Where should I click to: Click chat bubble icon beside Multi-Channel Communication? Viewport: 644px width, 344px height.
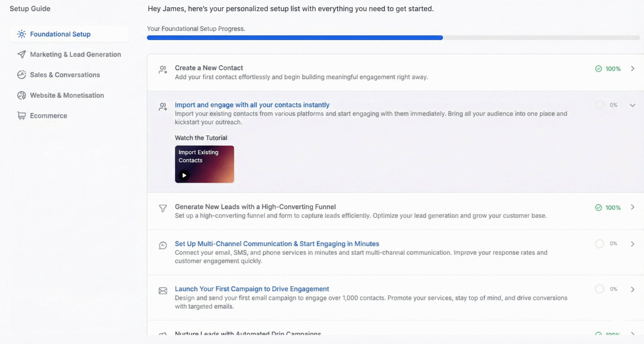click(x=163, y=245)
